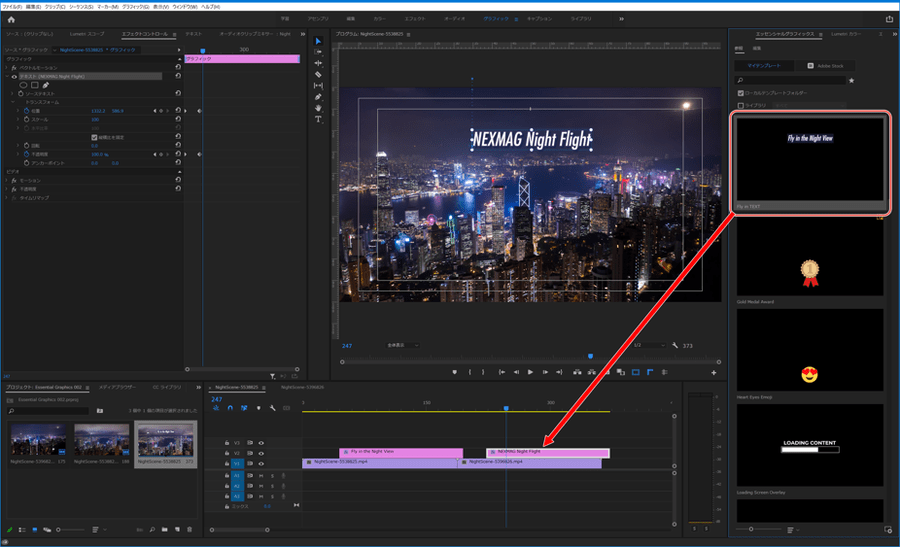This screenshot has height=547, width=900.
Task: Select the Gold Medal Award template thumbnail
Action: tap(810, 254)
